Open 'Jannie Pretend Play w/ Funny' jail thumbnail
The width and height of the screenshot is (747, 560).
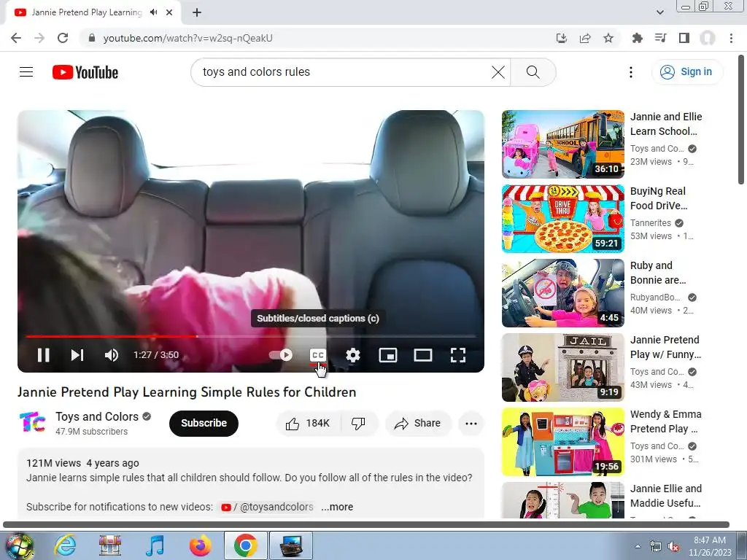point(562,367)
